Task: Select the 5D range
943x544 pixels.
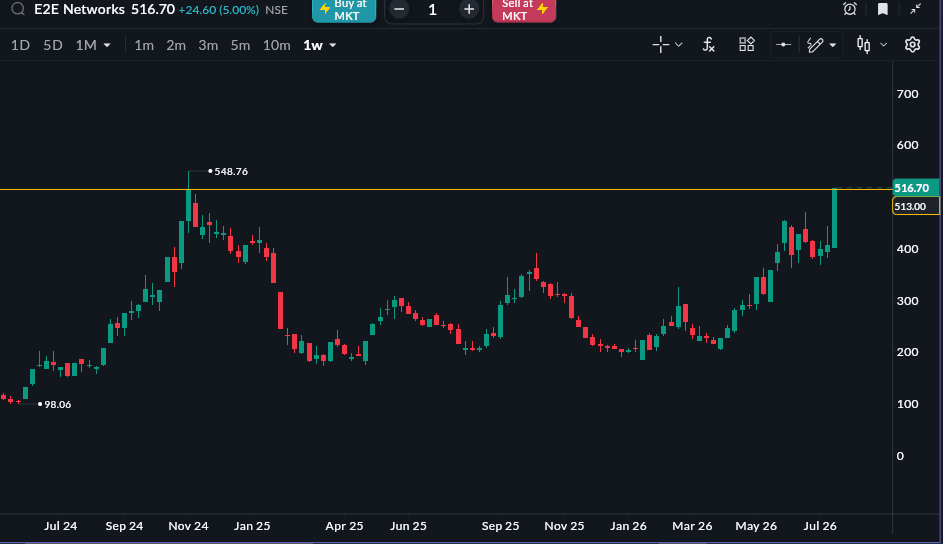Action: (53, 45)
